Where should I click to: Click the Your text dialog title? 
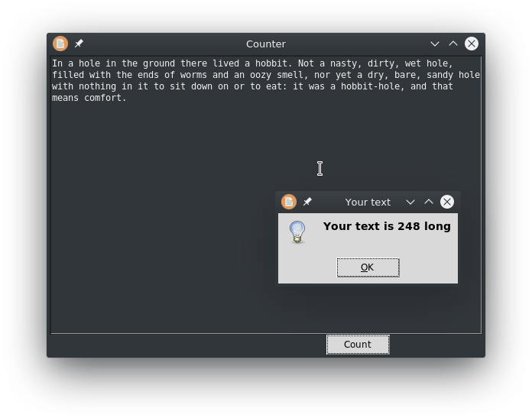tap(368, 202)
